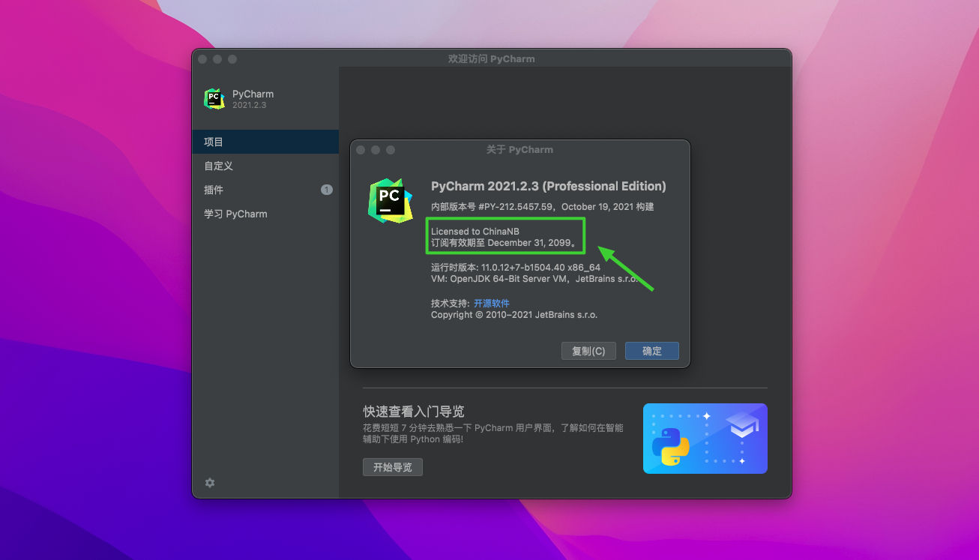Open 学习 PyCharm section

(265, 214)
